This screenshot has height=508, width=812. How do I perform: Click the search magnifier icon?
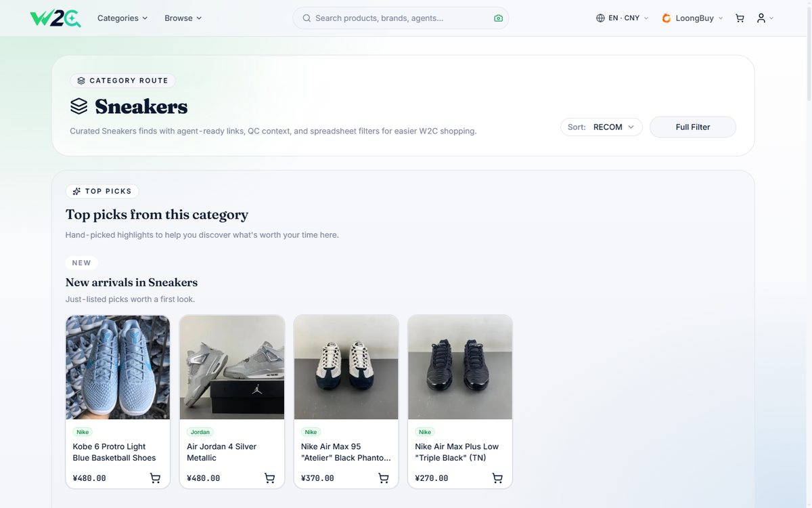(x=307, y=18)
